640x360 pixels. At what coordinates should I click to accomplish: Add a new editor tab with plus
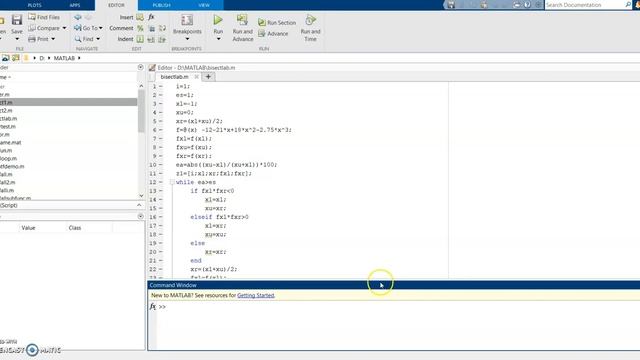click(208, 77)
